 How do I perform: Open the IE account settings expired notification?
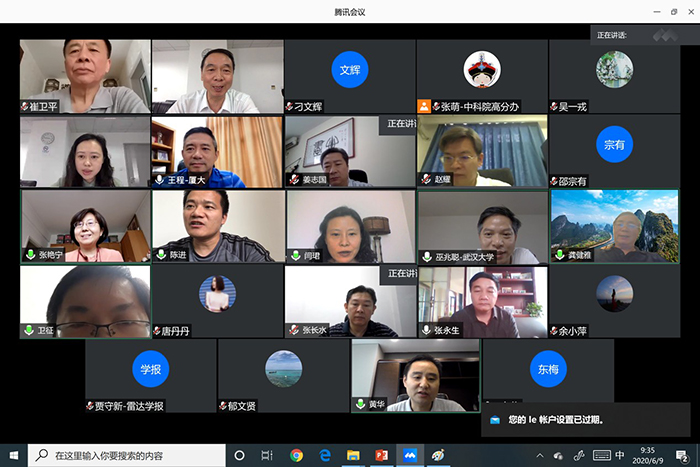585,419
